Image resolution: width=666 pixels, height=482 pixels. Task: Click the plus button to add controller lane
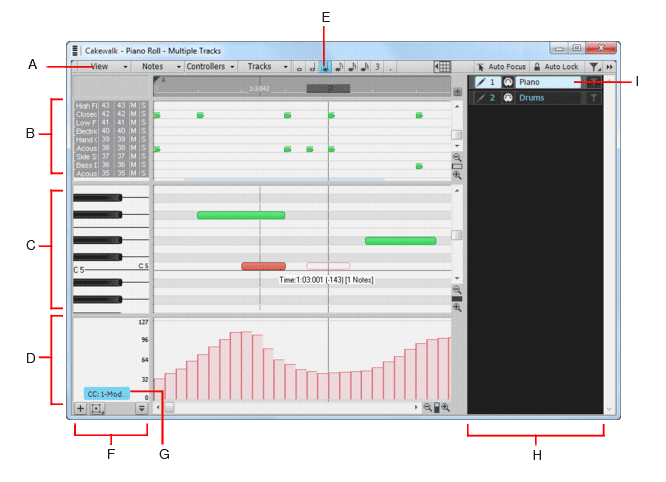click(x=80, y=408)
